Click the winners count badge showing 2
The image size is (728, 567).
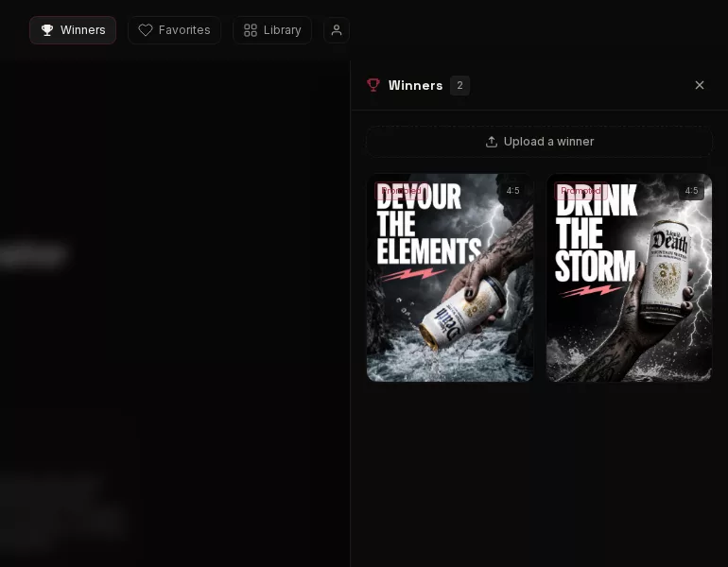459,85
